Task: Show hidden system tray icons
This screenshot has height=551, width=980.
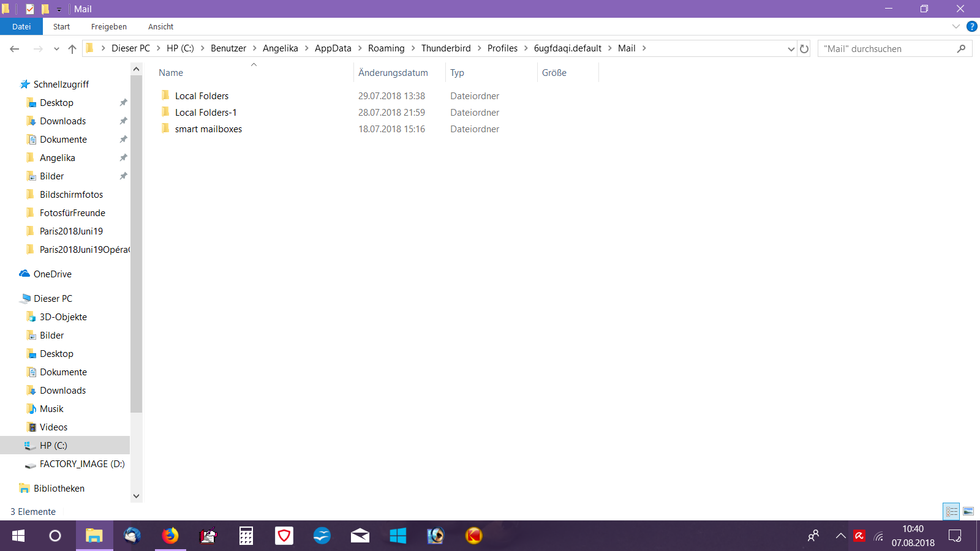Action: pos(840,536)
